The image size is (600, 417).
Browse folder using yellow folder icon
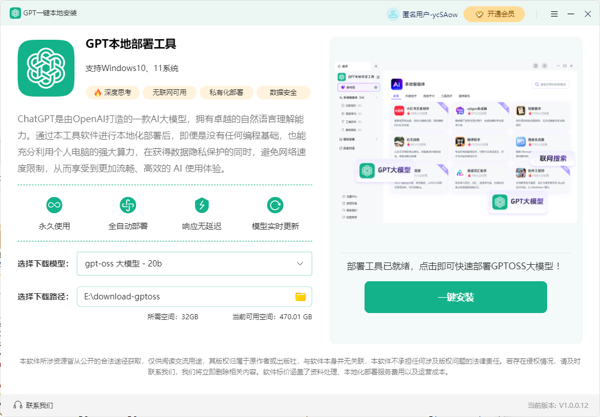(x=300, y=297)
